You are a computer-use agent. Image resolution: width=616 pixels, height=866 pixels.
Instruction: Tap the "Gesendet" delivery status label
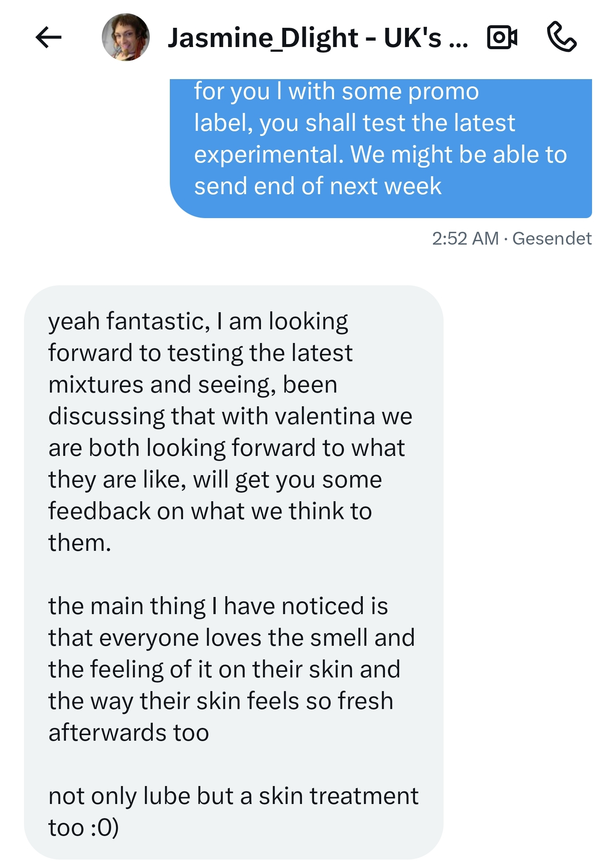pos(552,239)
